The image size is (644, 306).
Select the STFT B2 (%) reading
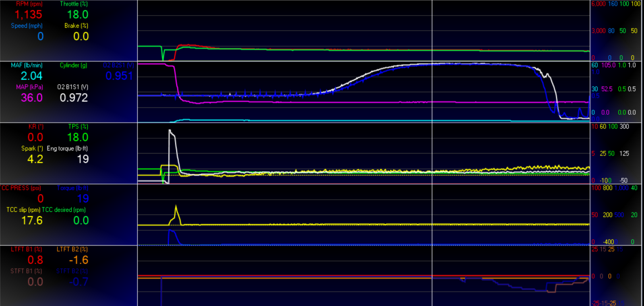click(78, 281)
